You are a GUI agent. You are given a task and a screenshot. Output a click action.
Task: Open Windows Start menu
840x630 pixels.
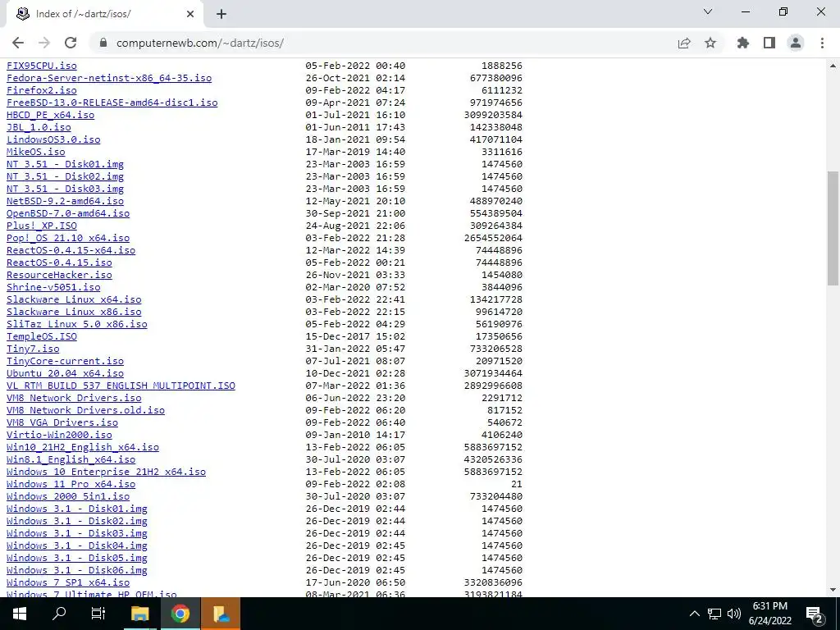tap(20, 614)
